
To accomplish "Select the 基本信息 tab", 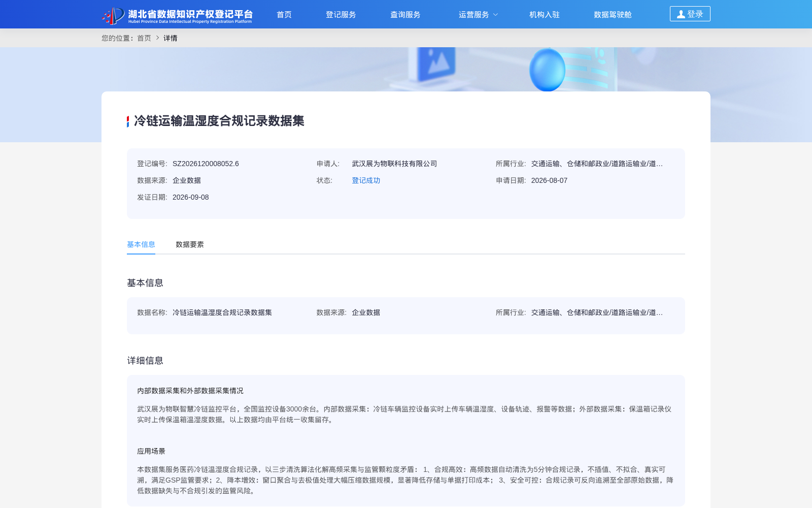I will [141, 244].
